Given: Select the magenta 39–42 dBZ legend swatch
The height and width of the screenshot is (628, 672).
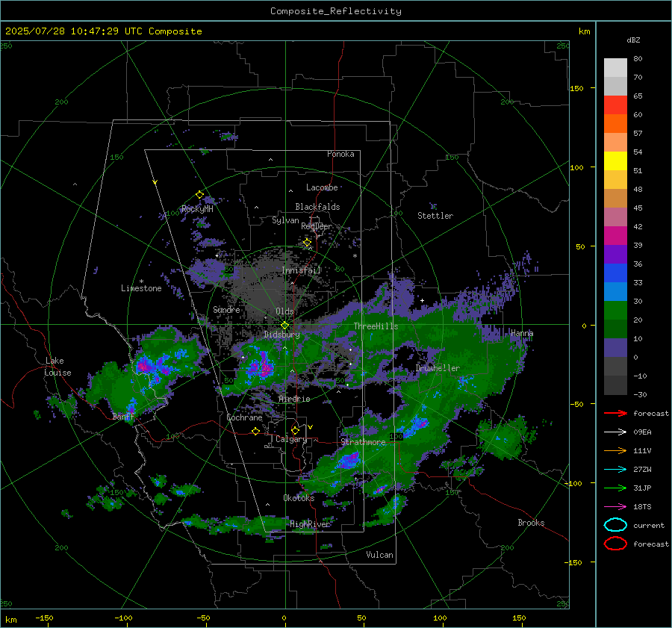Looking at the screenshot, I should point(615,236).
